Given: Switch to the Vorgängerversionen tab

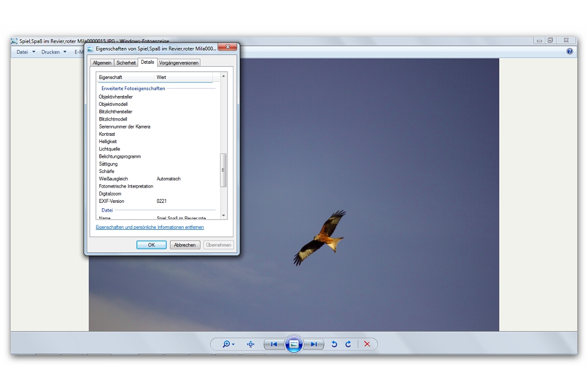Looking at the screenshot, I should point(179,63).
